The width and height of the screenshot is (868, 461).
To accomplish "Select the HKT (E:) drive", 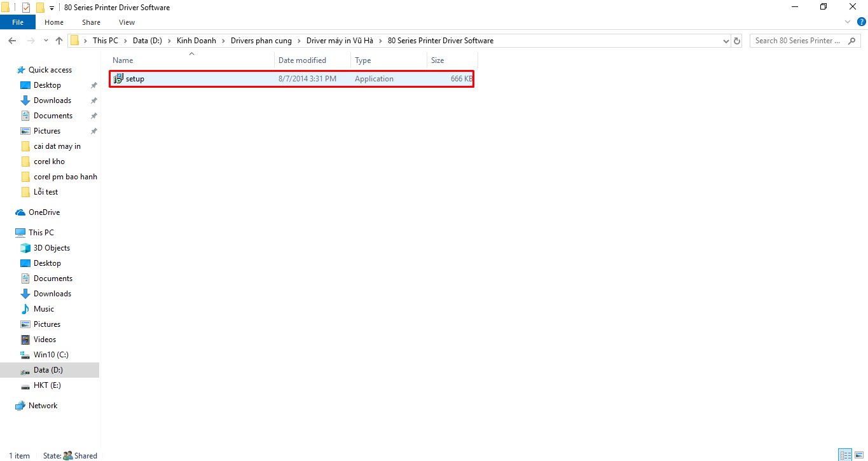I will pyautogui.click(x=47, y=385).
